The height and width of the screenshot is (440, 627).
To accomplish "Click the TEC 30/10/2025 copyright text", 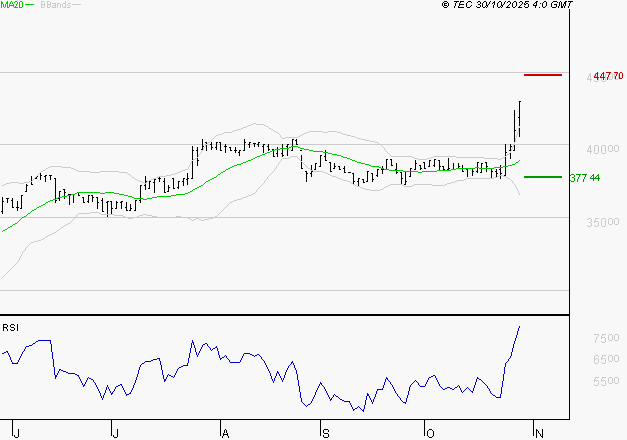I will pos(507,5).
